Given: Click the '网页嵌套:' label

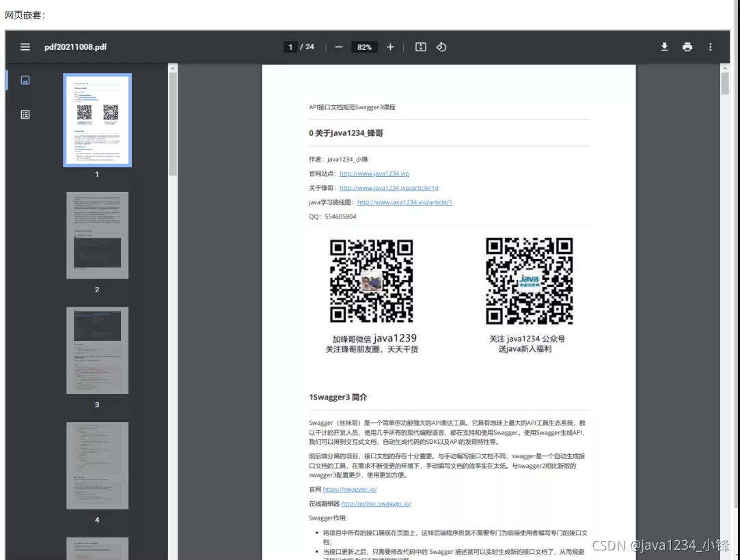Looking at the screenshot, I should [x=25, y=15].
